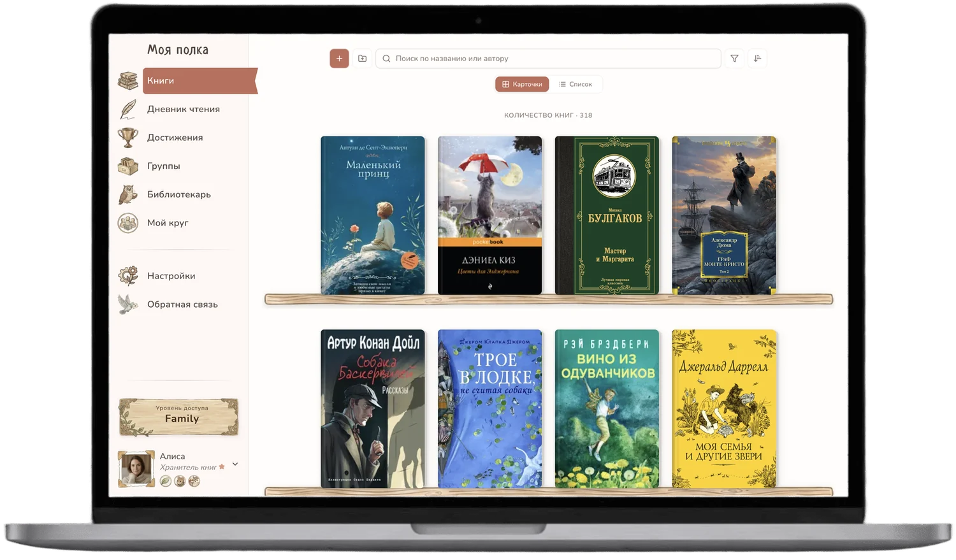Image resolution: width=956 pixels, height=560 pixels.
Task: Click the leaf badge under Алиса
Action: click(166, 481)
